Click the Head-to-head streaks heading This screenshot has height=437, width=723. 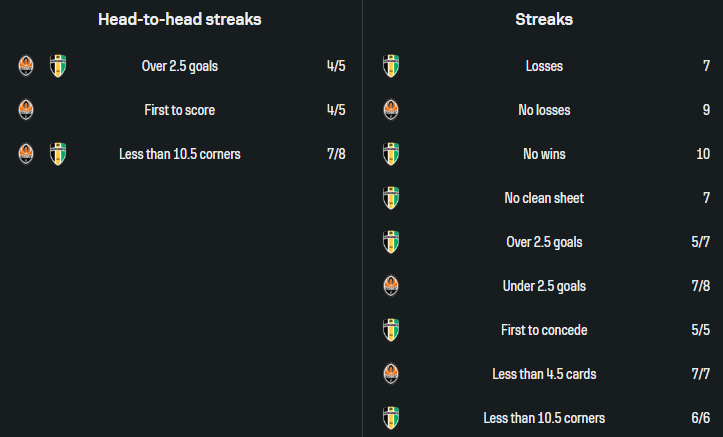click(x=180, y=19)
